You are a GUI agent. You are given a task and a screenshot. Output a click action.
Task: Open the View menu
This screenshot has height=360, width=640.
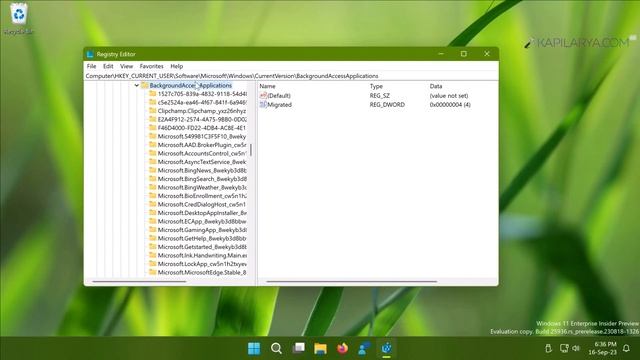point(127,66)
